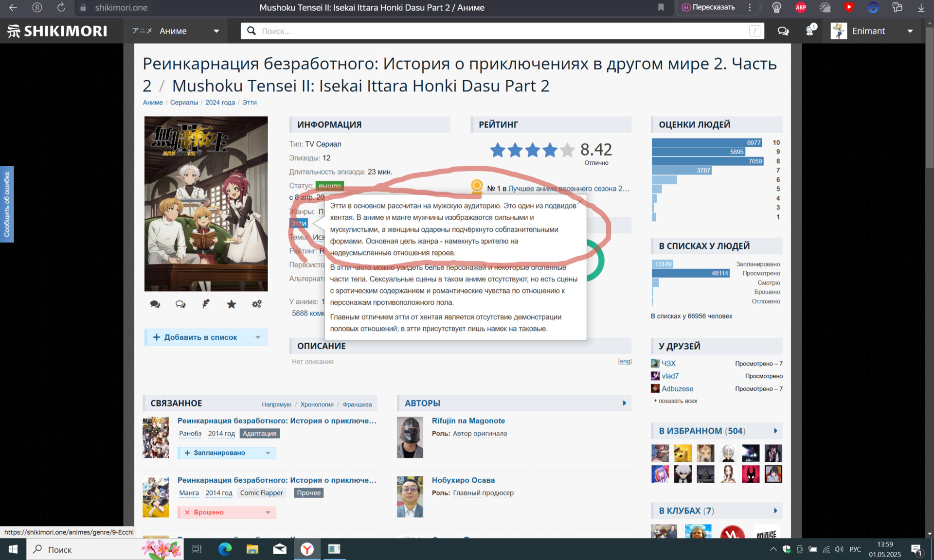
Task: Click the fourth rating star
Action: 550,150
